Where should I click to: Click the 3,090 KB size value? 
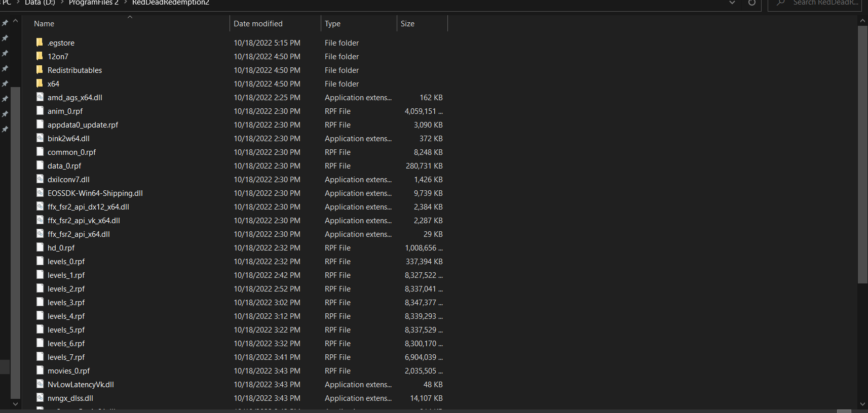coord(428,125)
